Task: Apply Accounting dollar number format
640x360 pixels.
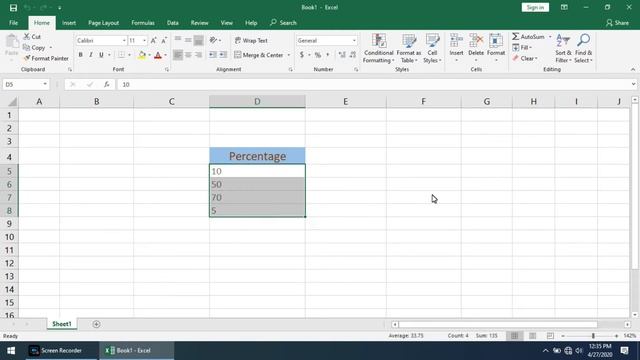Action: (x=302, y=55)
